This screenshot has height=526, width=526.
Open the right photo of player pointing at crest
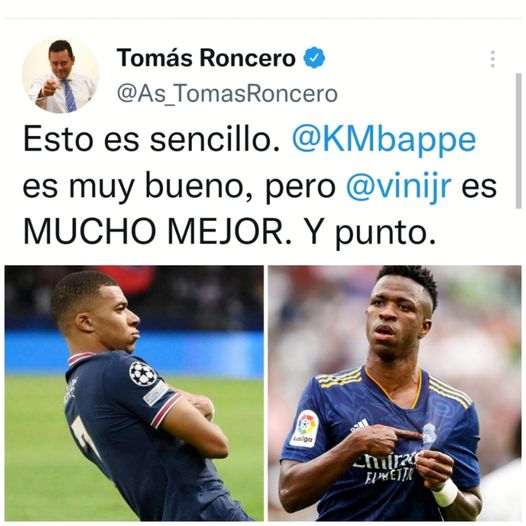[x=394, y=393]
